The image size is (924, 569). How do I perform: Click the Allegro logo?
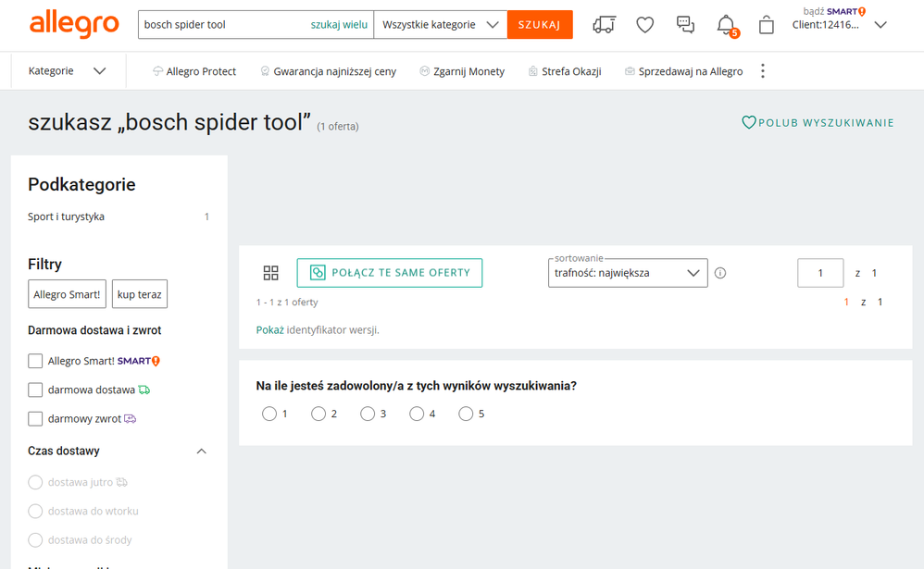(x=74, y=25)
